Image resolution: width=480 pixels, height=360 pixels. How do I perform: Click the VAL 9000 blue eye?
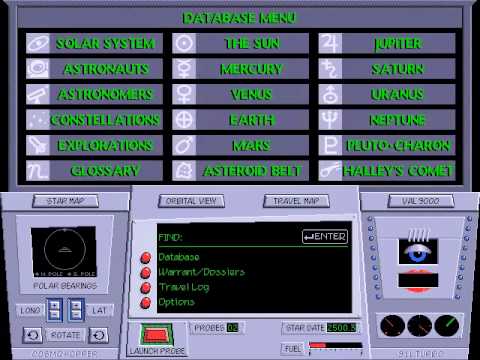418,252
